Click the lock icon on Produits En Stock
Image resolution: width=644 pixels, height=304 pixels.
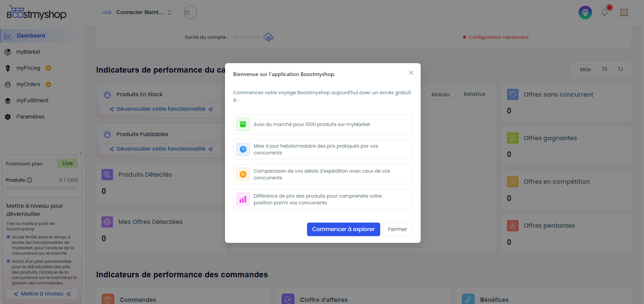[x=107, y=95]
